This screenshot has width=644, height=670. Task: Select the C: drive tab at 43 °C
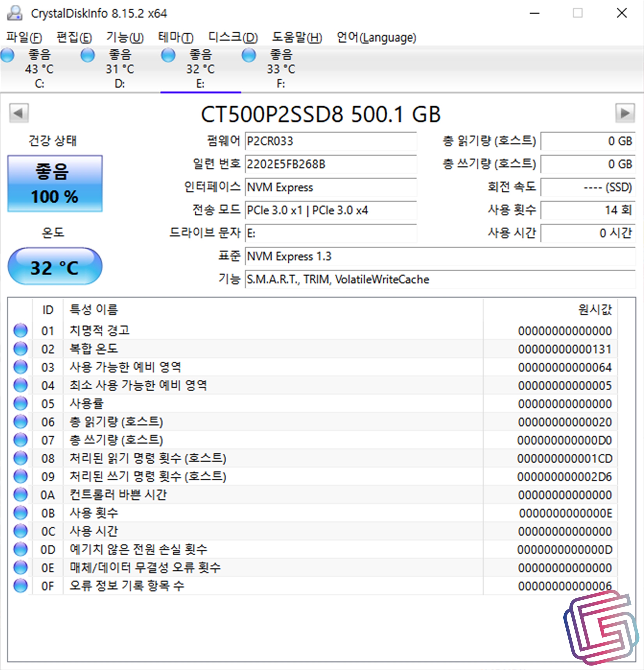[40, 69]
